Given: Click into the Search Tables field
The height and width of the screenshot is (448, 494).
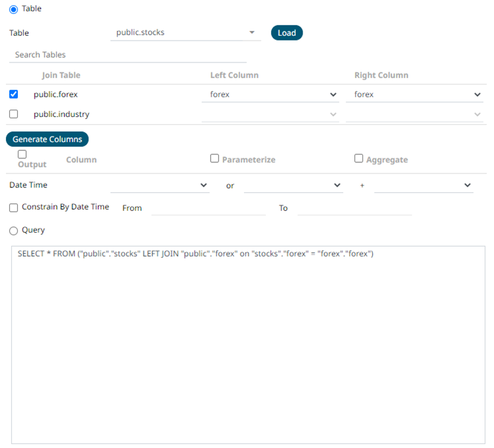Looking at the screenshot, I should (x=128, y=55).
